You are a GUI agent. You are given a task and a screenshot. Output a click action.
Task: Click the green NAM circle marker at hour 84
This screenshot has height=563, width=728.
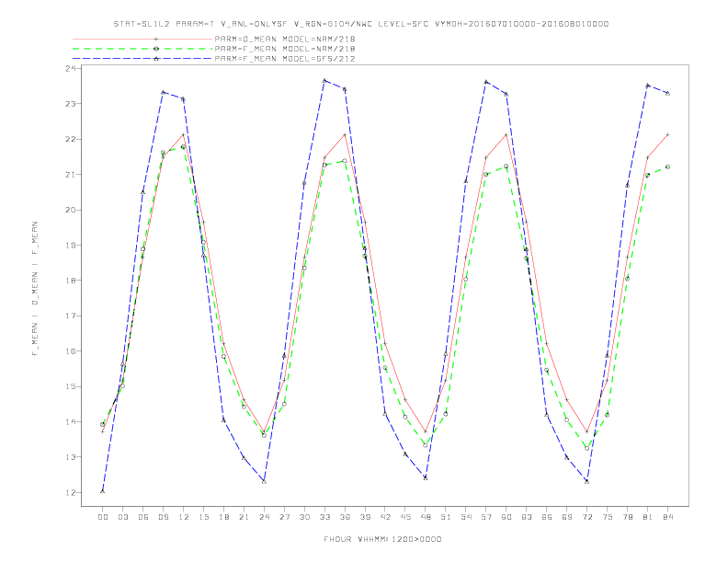(x=667, y=167)
